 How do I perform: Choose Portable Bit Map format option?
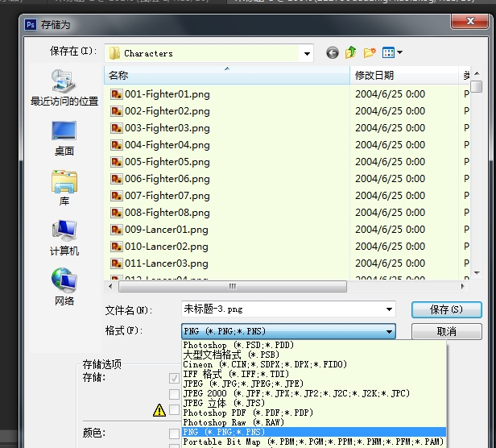(x=314, y=442)
